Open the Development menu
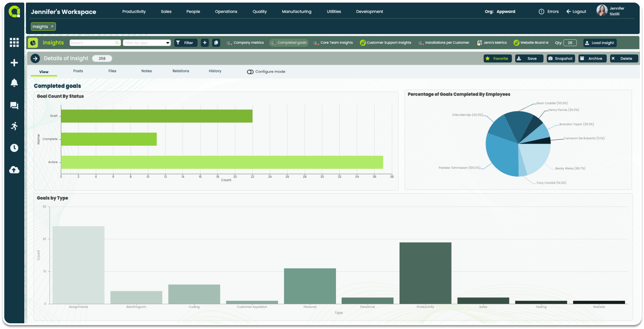This screenshot has width=644, height=329. coord(369,11)
